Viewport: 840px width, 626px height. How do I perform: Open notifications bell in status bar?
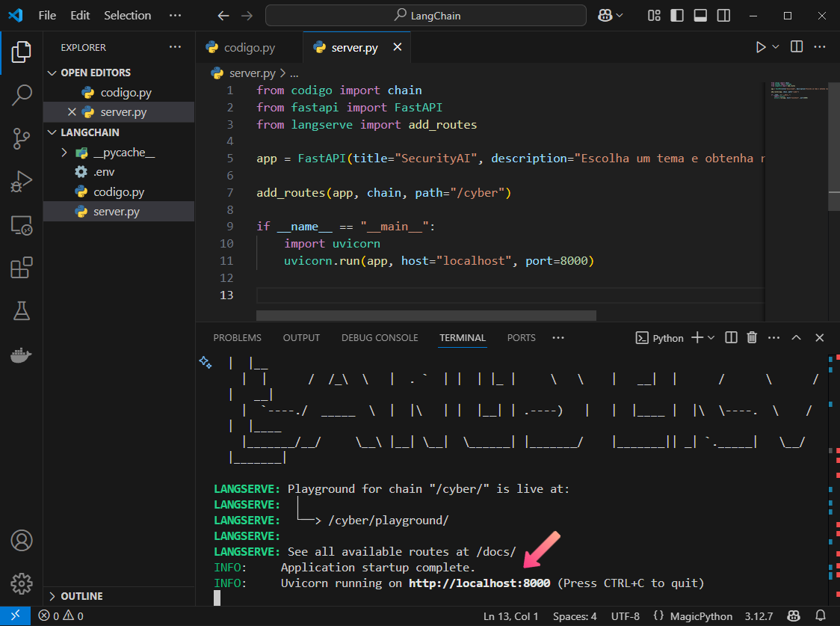tap(820, 616)
